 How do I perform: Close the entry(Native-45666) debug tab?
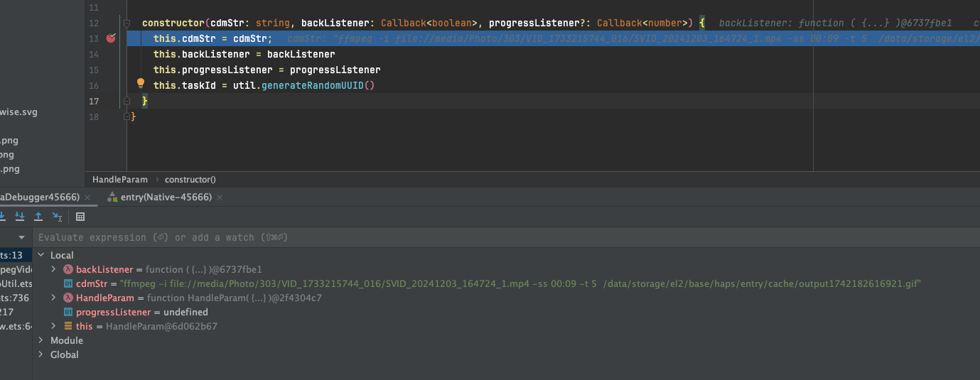click(220, 197)
